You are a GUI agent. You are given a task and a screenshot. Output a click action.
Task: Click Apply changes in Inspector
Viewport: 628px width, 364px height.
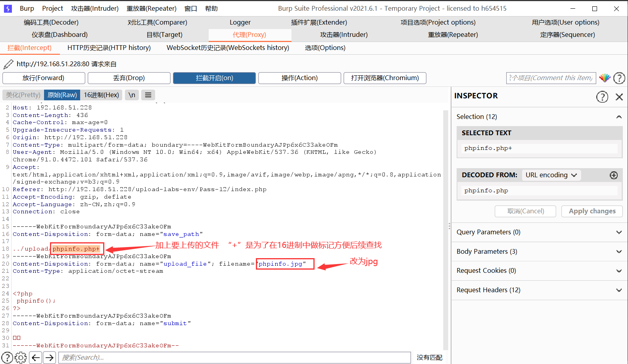click(x=592, y=211)
